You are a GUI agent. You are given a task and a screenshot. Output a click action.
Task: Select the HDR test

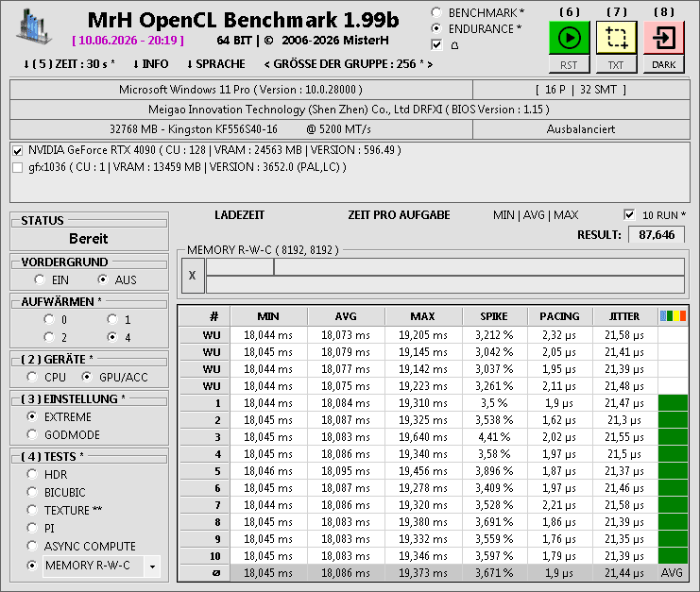[x=32, y=474]
